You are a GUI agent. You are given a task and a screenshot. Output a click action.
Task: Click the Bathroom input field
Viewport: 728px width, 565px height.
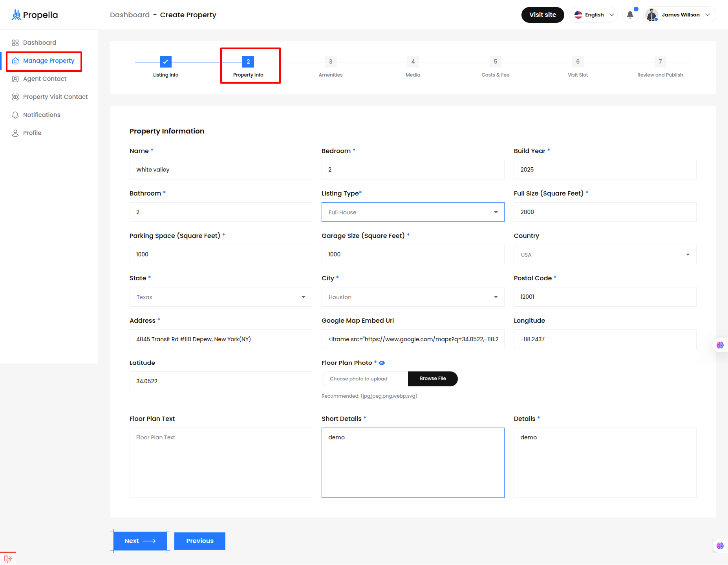pyautogui.click(x=221, y=212)
